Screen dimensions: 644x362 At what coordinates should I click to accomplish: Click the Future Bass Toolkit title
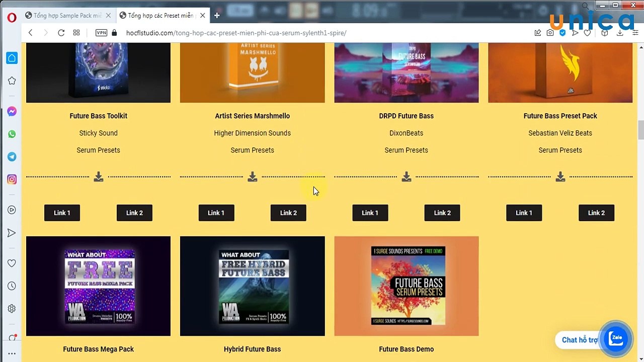pyautogui.click(x=99, y=116)
